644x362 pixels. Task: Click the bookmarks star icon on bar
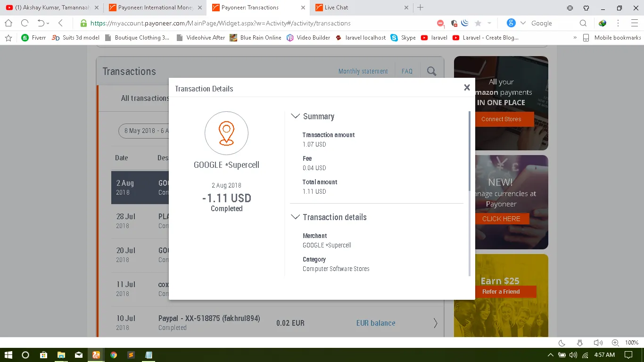[x=8, y=38]
